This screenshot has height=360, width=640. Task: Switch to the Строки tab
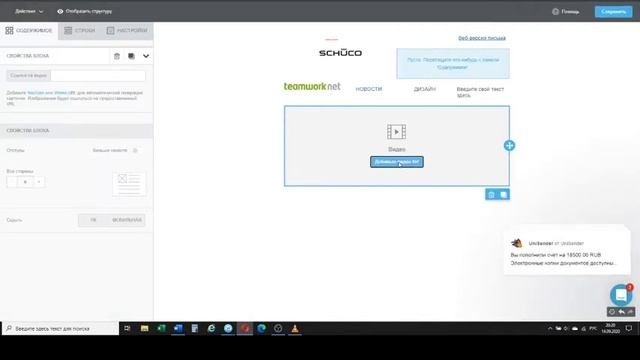coord(80,31)
